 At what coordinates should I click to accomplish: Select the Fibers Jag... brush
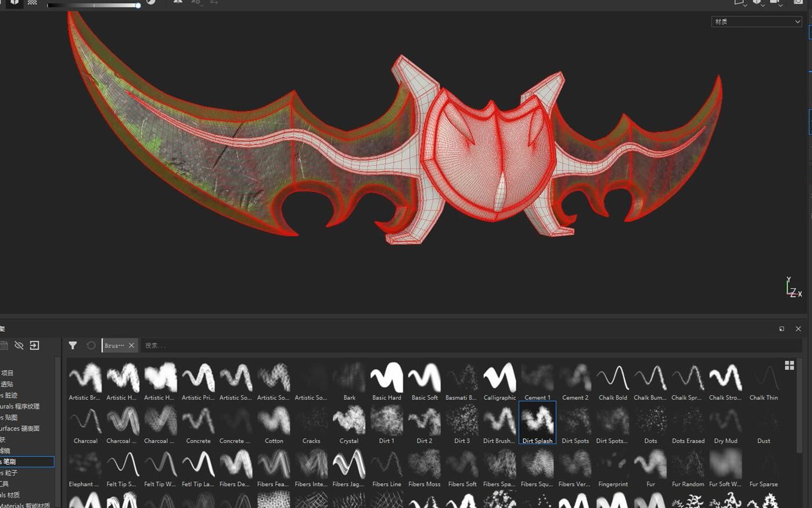349,468
